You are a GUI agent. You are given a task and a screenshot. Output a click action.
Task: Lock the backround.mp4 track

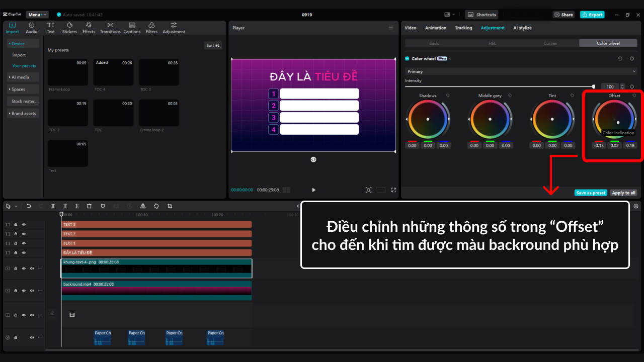click(16, 291)
